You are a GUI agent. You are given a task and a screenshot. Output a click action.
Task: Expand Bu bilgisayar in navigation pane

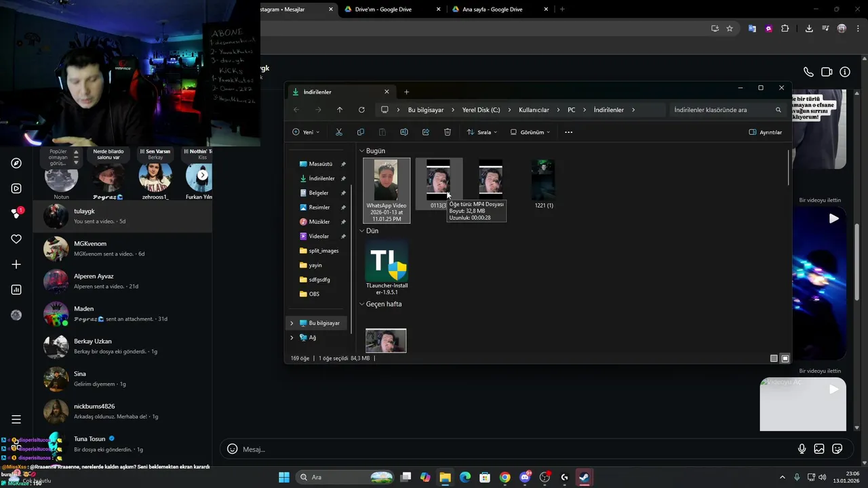click(292, 323)
